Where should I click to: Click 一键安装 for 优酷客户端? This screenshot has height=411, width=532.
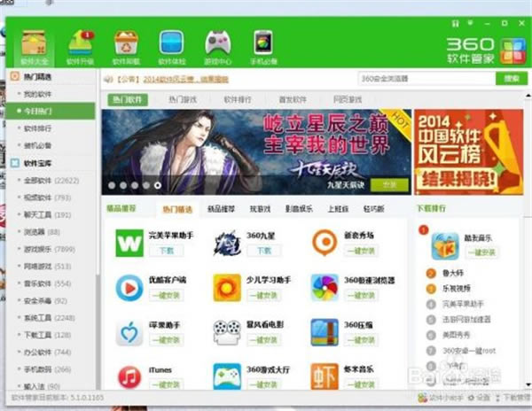tap(167, 296)
